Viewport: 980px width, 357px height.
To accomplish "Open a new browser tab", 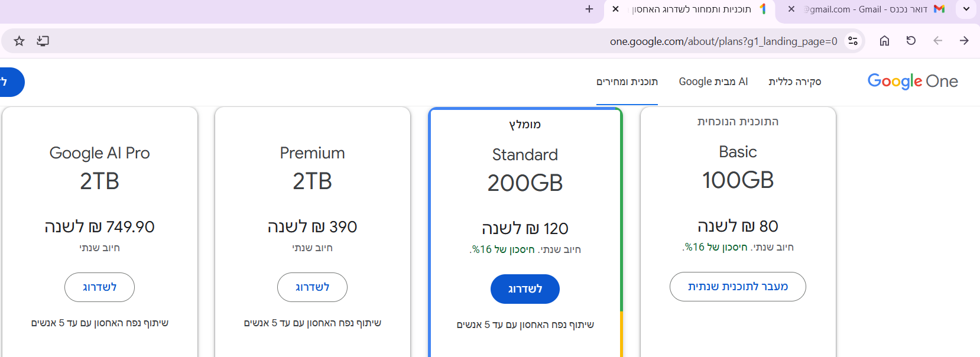I will point(589,9).
